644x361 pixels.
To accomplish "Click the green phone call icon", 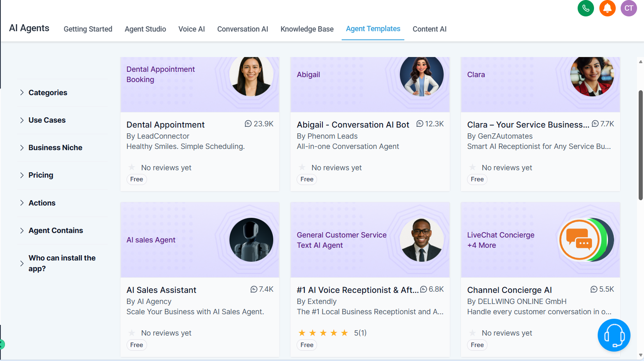I will point(585,8).
